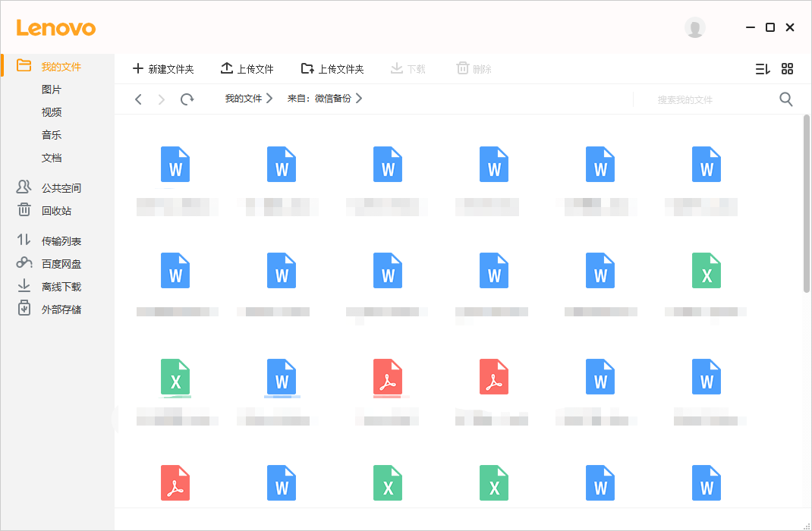Open 离线下载 offline download
This screenshot has width=812, height=531.
[61, 287]
